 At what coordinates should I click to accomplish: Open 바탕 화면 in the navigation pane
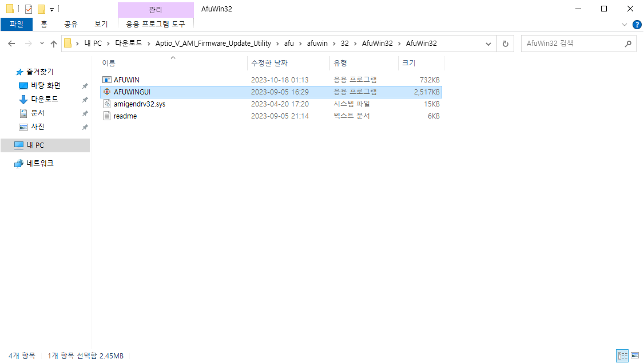(x=46, y=85)
